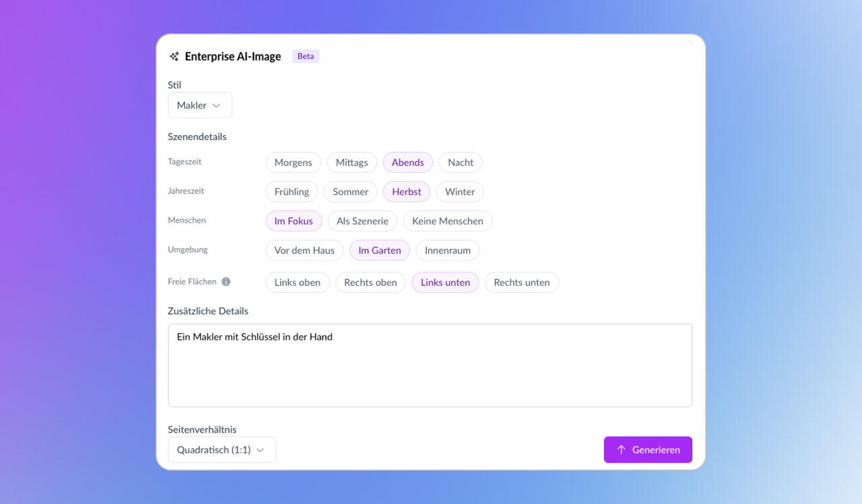Click the info icon beside Freie Flächen
This screenshot has height=504, width=862.
click(226, 282)
